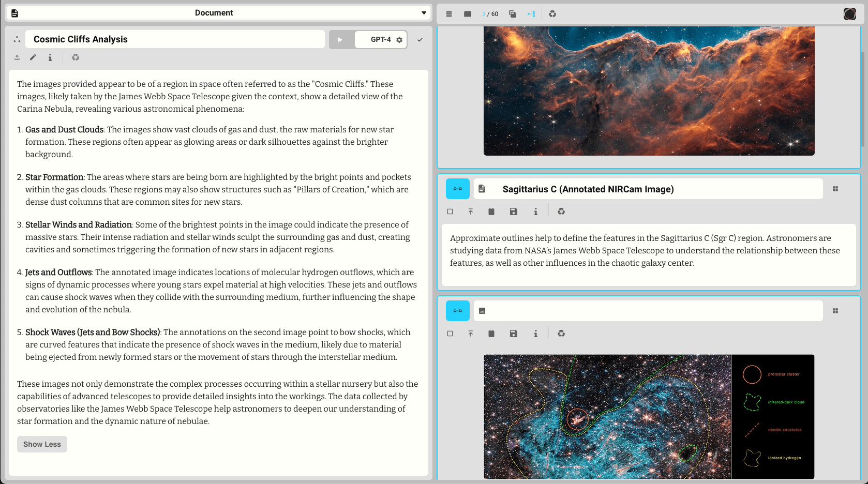Viewport: 868px width, 484px height.
Task: Open the Cosmic Cliffs nebula image
Action: tap(649, 90)
